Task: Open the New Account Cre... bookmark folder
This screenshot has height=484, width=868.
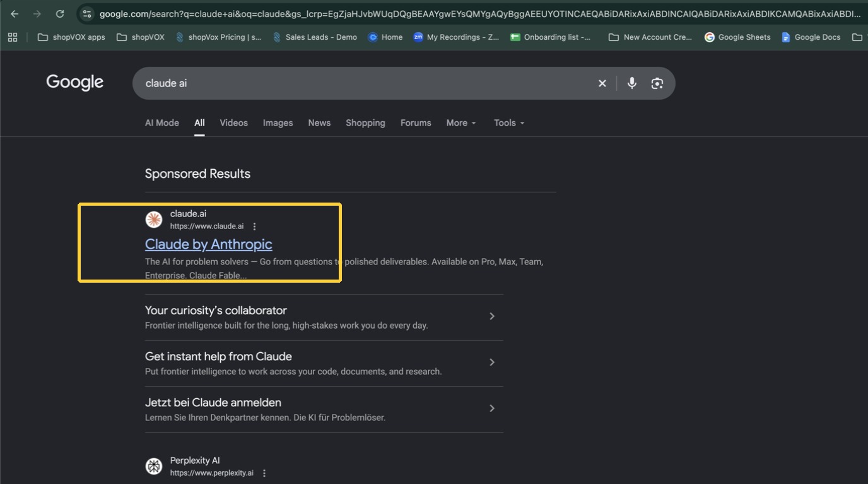Action: click(x=650, y=37)
